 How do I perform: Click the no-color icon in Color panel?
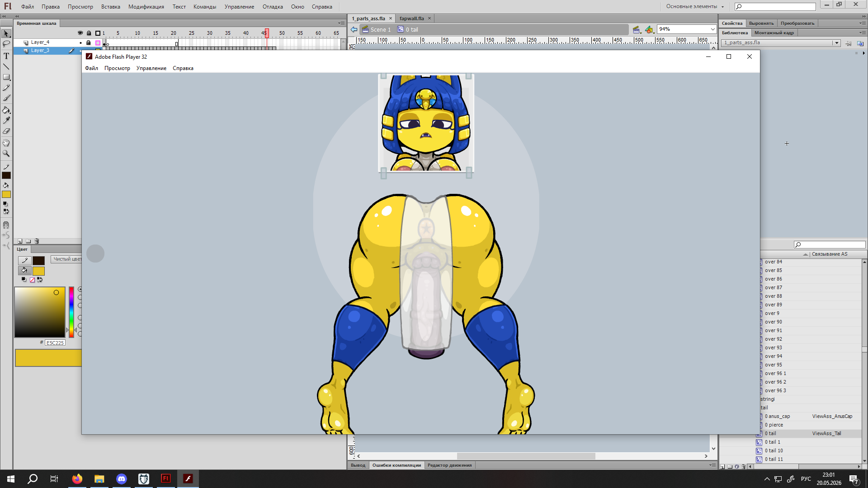pyautogui.click(x=32, y=280)
